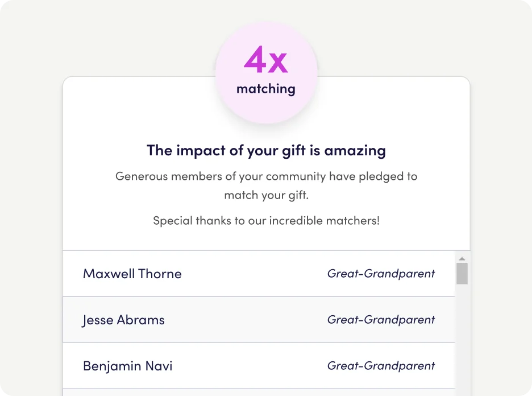This screenshot has height=396, width=532.
Task: Click the word "impact" in the heading
Action: click(x=197, y=151)
